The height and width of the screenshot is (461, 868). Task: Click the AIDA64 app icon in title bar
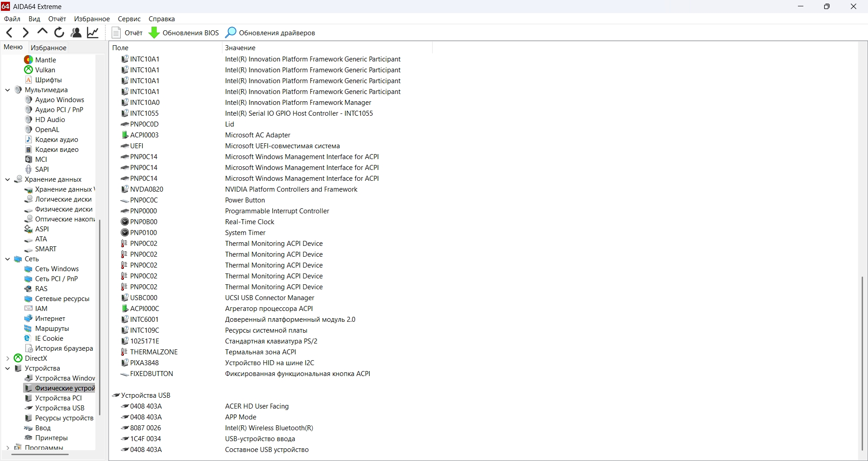5,6
